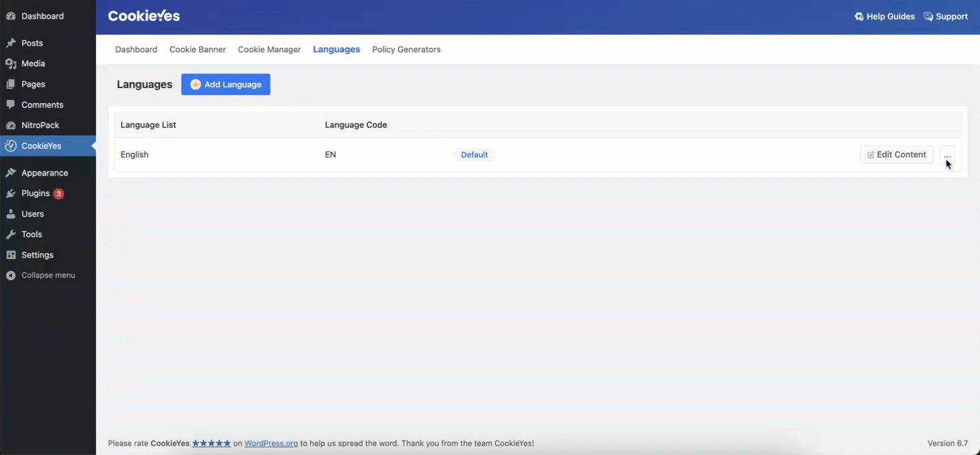Follow the WordPress.org rating link

[x=271, y=443]
